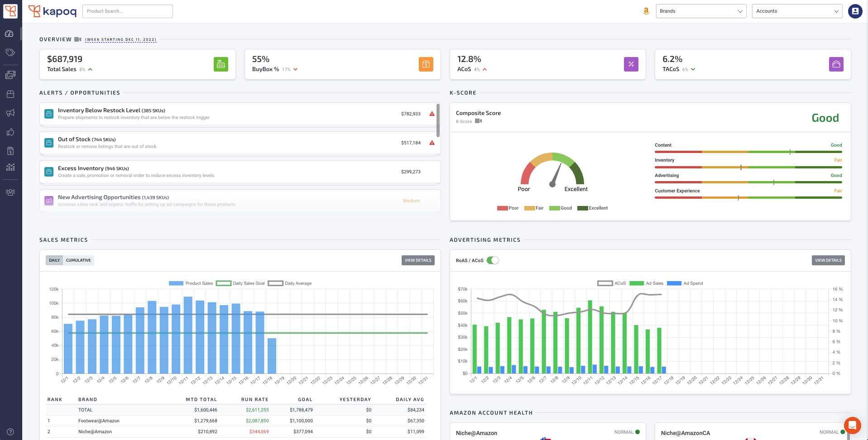Screen dimensions: 868x440
Task: Open the inventory box icon in sidebar
Action: [10, 94]
